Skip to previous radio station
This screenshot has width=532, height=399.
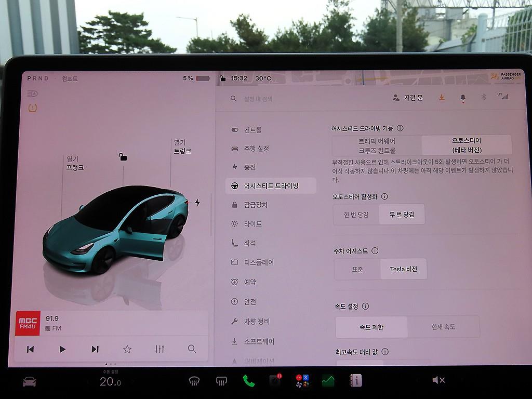[x=30, y=349]
